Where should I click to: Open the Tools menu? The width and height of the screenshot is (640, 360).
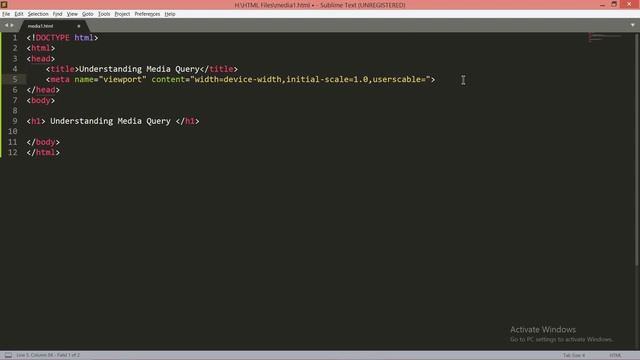[x=104, y=14]
